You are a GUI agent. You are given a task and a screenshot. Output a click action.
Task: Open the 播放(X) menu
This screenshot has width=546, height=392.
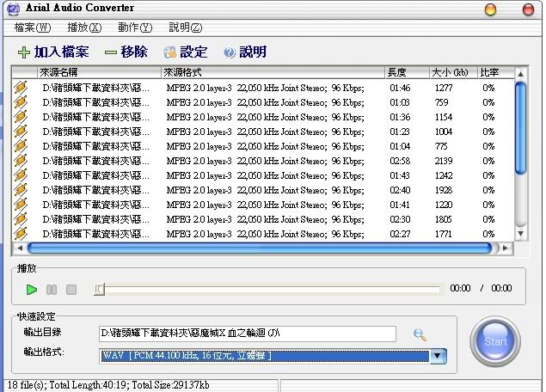(x=84, y=28)
